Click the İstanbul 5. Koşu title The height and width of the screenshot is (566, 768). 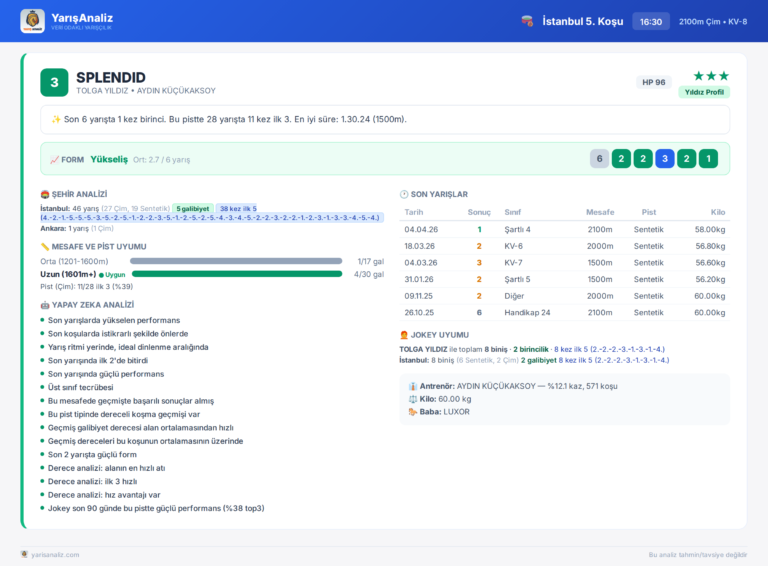pyautogui.click(x=583, y=22)
